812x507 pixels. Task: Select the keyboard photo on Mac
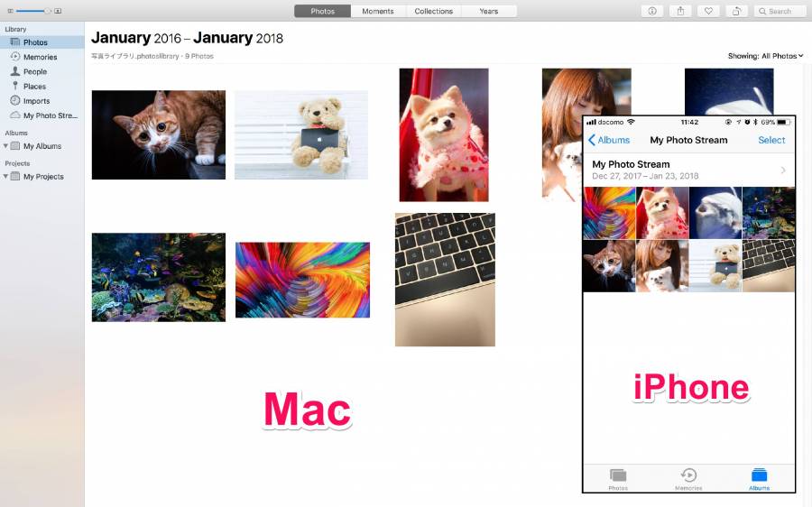pyautogui.click(x=445, y=280)
